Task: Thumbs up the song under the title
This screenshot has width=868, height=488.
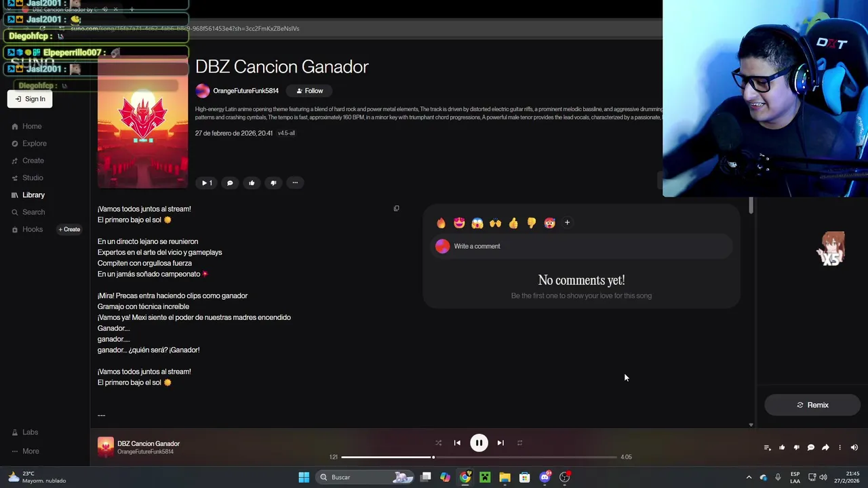Action: click(252, 182)
